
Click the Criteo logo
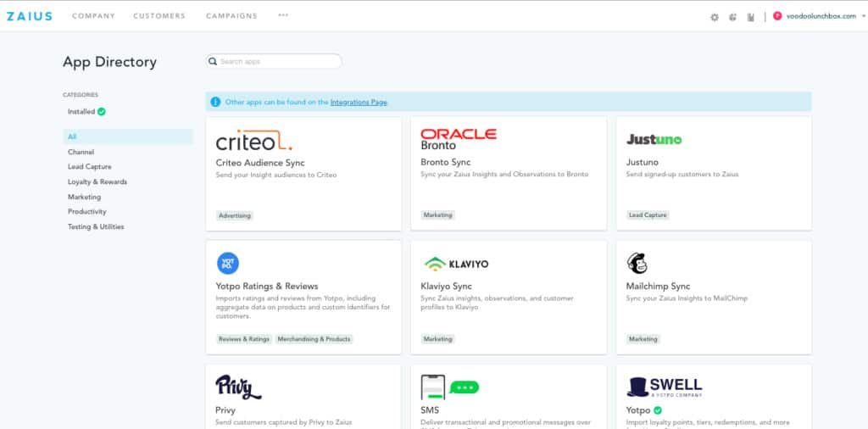[x=253, y=141]
